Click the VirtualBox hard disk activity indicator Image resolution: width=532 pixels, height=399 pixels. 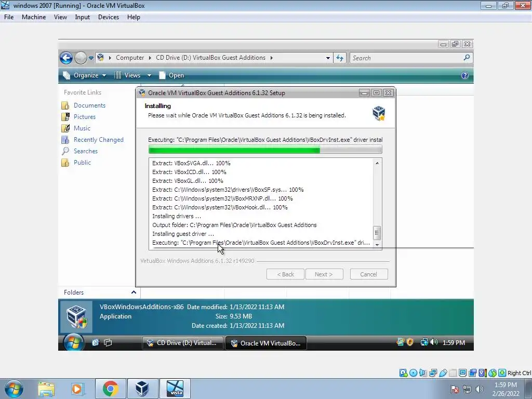(403, 373)
